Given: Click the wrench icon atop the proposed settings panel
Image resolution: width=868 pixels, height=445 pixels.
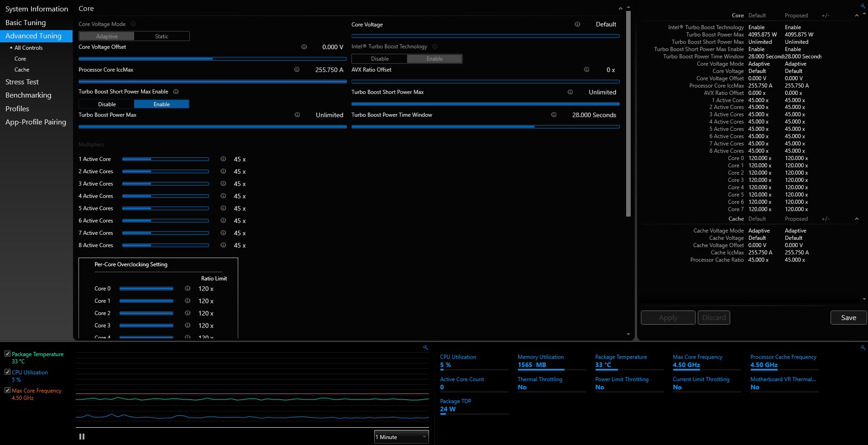Looking at the screenshot, I should pos(863,6).
